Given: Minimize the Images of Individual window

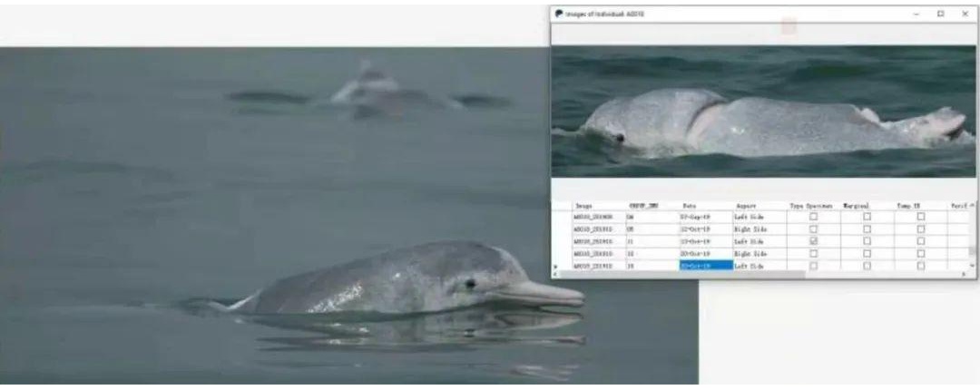Looking at the screenshot, I should (916, 14).
